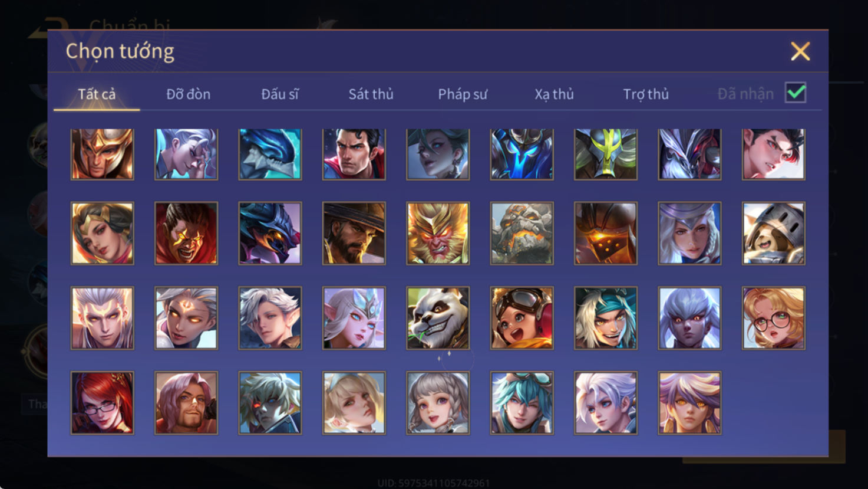Filter heroes by Xạ thủ
This screenshot has height=489, width=868.
554,94
